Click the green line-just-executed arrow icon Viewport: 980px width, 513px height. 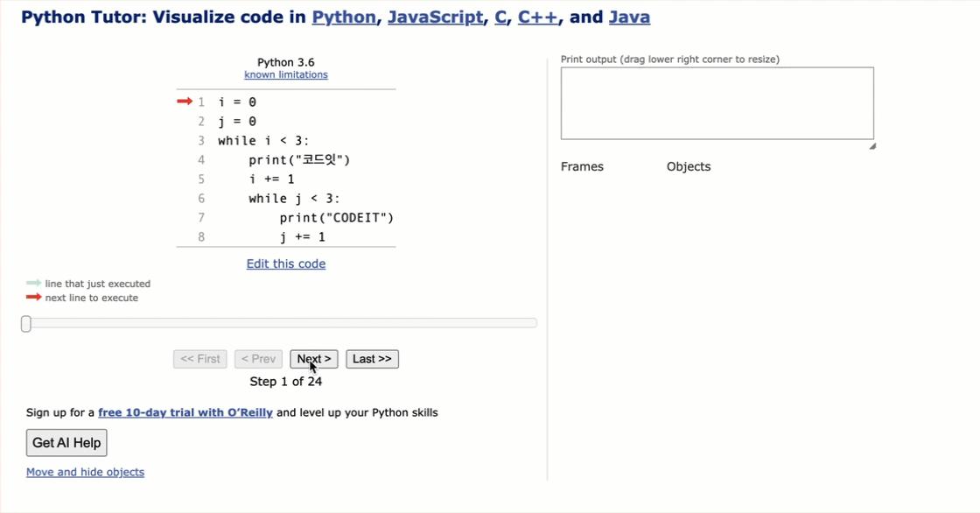pyautogui.click(x=33, y=284)
